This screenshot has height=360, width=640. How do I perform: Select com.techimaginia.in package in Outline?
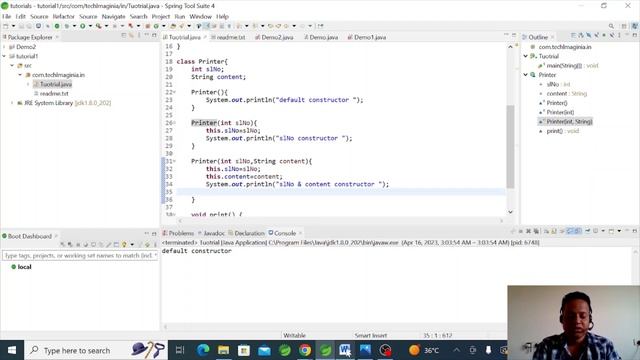561,47
